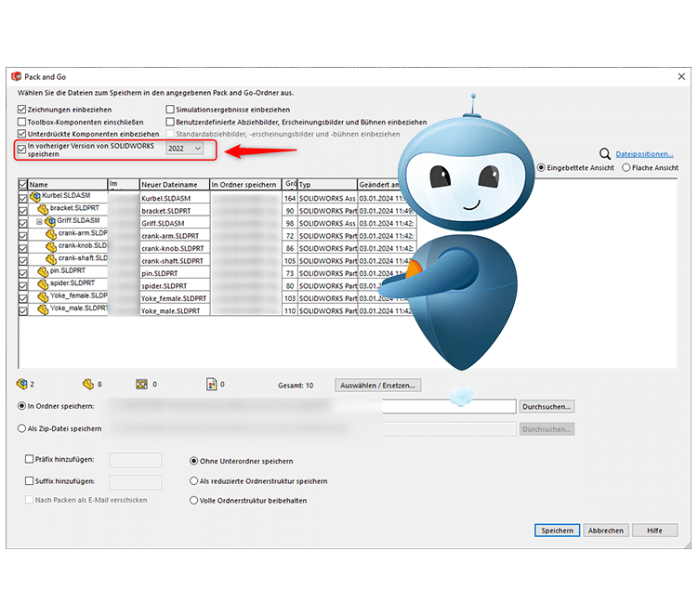698x616 pixels.
Task: Toggle Unterdrückte Komponenten einbeziehen
Action: click(21, 134)
